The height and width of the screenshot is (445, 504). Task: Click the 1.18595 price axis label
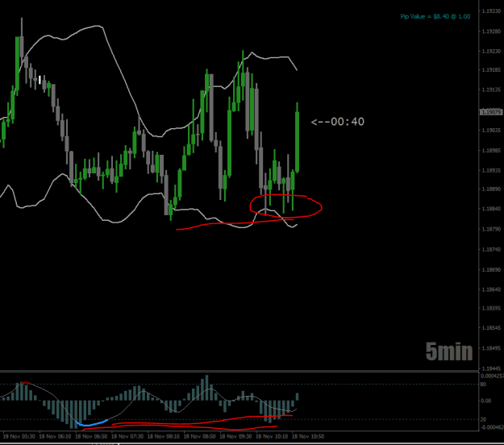tap(491, 308)
